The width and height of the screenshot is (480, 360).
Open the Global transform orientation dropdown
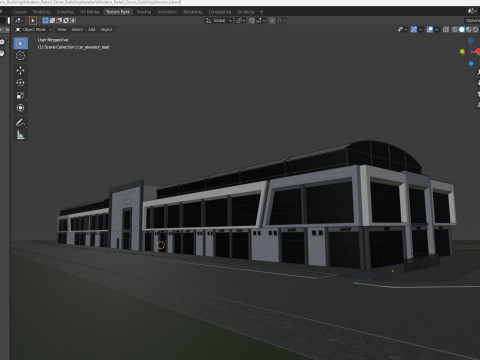pyautogui.click(x=219, y=21)
